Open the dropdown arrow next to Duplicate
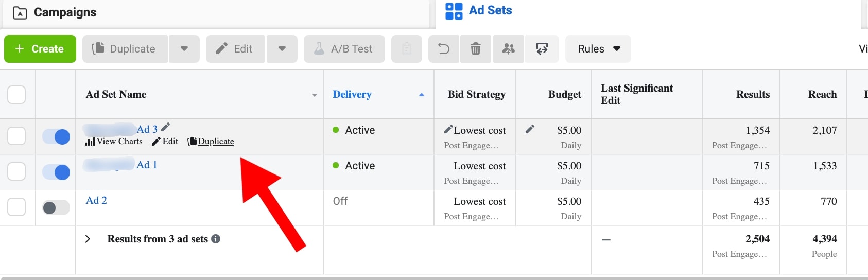This screenshot has width=868, height=280. pyautogui.click(x=184, y=49)
